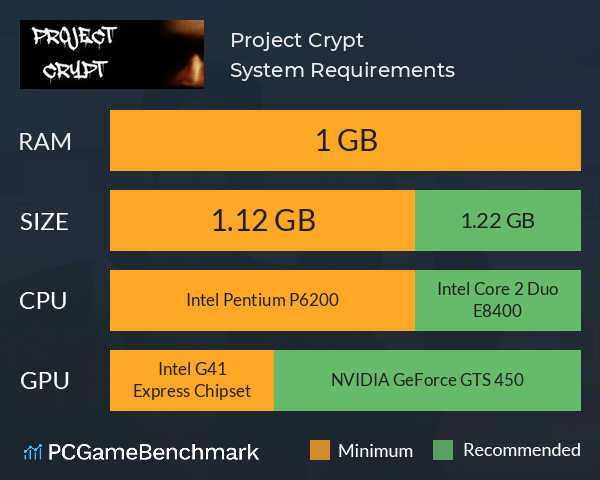The image size is (600, 480).
Task: Click the RAM row label
Action: point(45,142)
